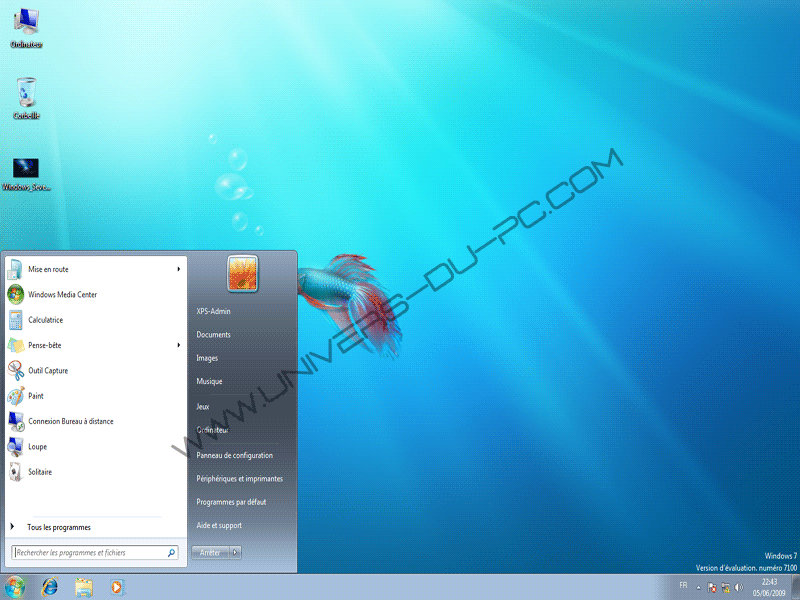The height and width of the screenshot is (600, 800).
Task: Open Connexion Bureau à distance icon
Action: click(16, 421)
